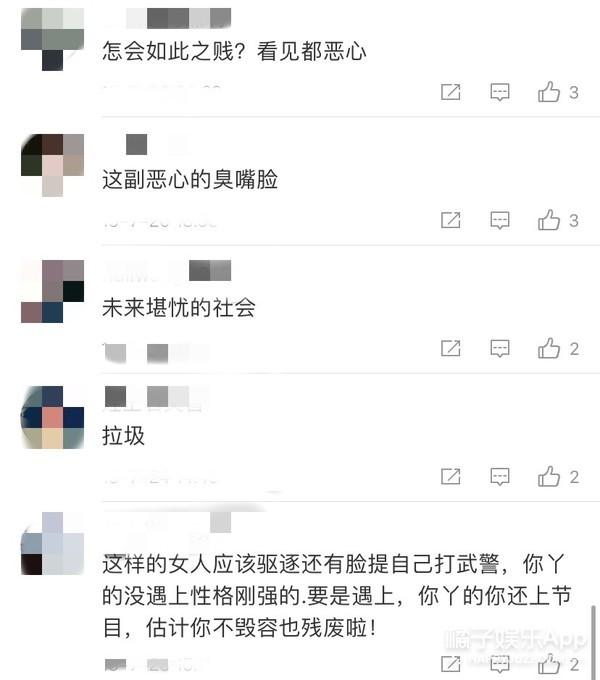Screen dimensions: 600x680
Task: Click the comment text '怎会如此之贱？看见都恶心'
Action: pos(234,51)
